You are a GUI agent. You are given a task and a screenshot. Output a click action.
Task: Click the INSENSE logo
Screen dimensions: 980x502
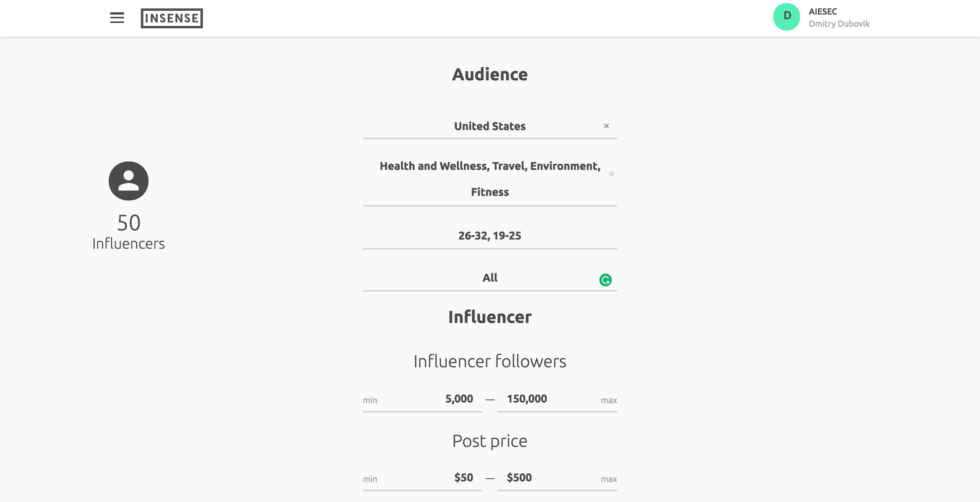(x=171, y=18)
